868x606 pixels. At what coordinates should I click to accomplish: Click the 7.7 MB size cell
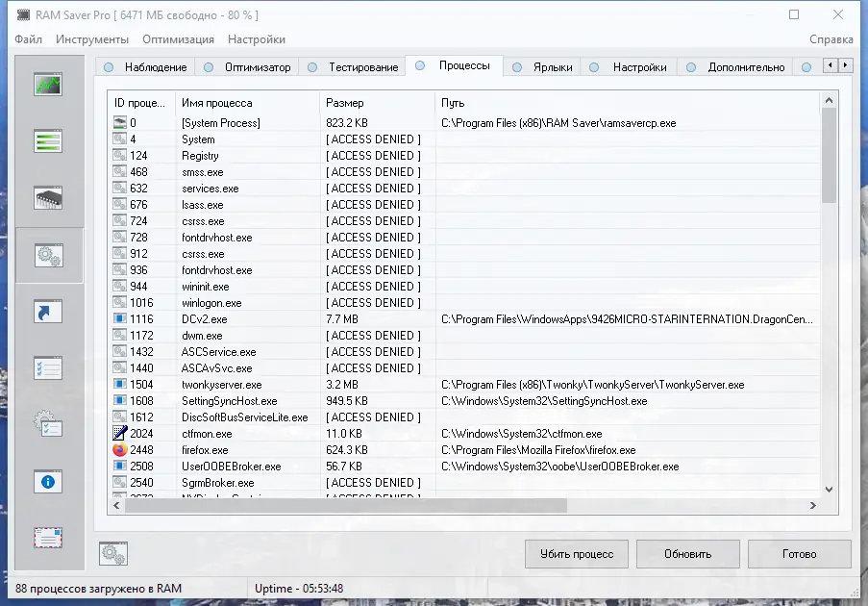coord(342,319)
